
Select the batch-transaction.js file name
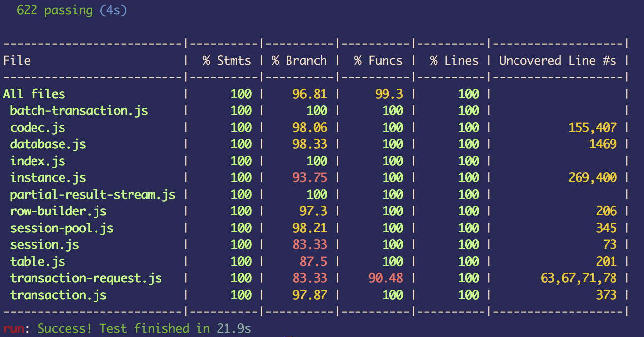(x=79, y=111)
